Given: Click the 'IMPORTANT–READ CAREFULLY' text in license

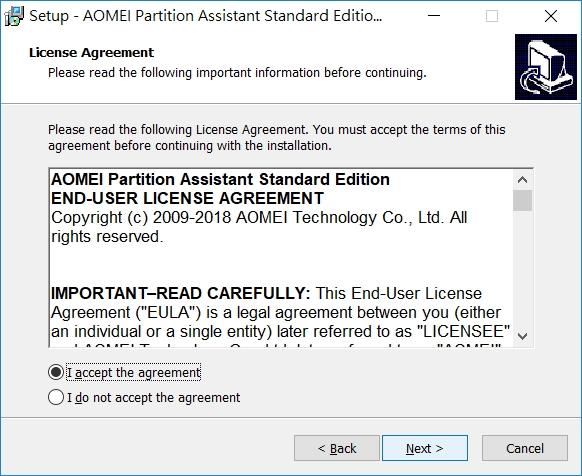Looking at the screenshot, I should (180, 293).
